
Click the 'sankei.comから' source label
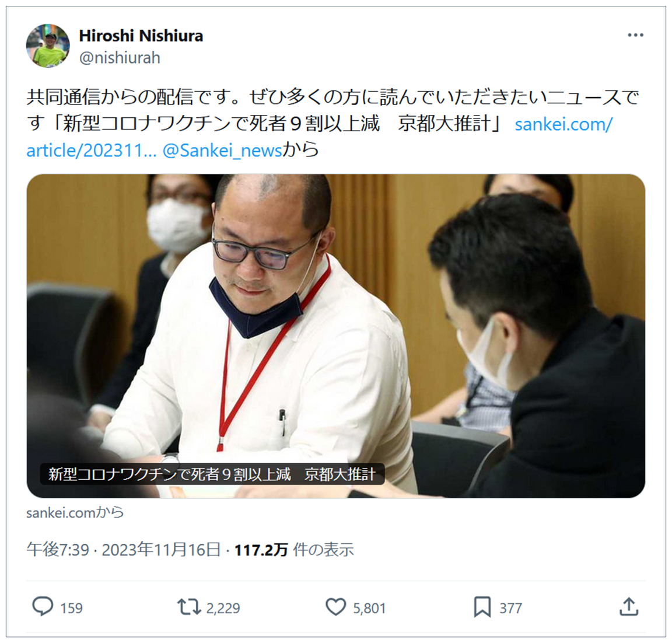pos(75,513)
